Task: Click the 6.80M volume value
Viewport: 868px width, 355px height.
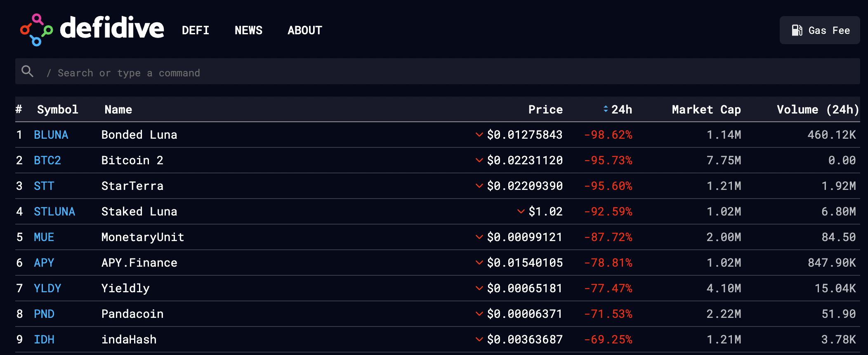Action: tap(839, 211)
